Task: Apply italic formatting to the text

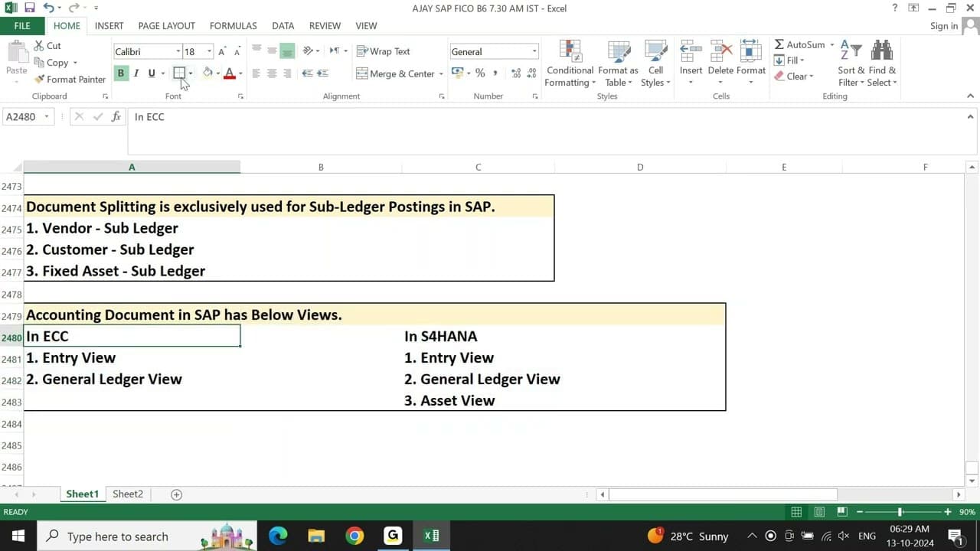Action: tap(136, 73)
